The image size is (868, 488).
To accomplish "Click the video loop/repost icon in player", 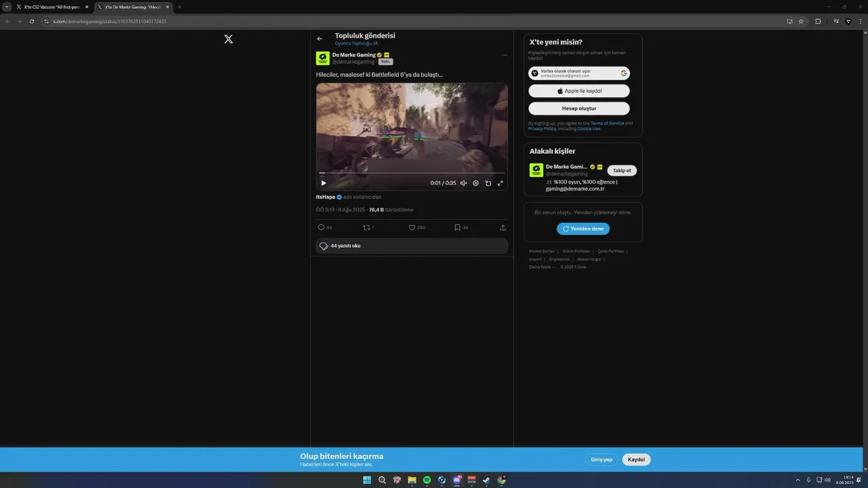I will pos(488,183).
